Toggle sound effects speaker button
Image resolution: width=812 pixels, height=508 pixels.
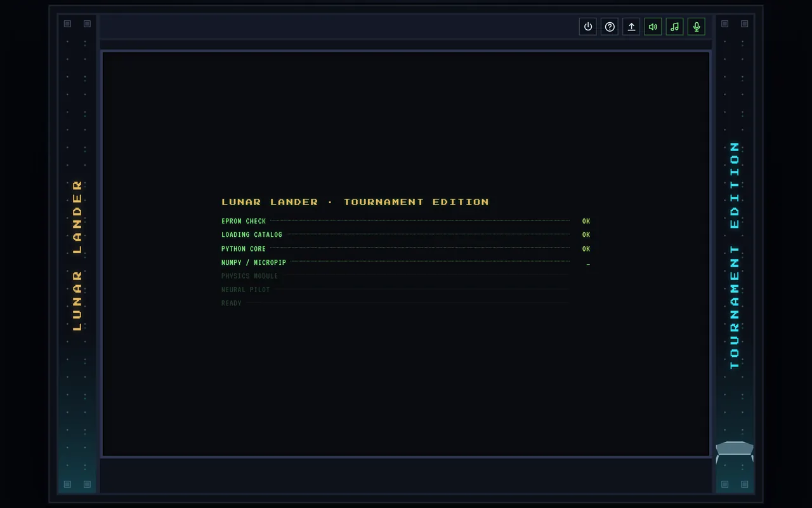[x=653, y=27]
